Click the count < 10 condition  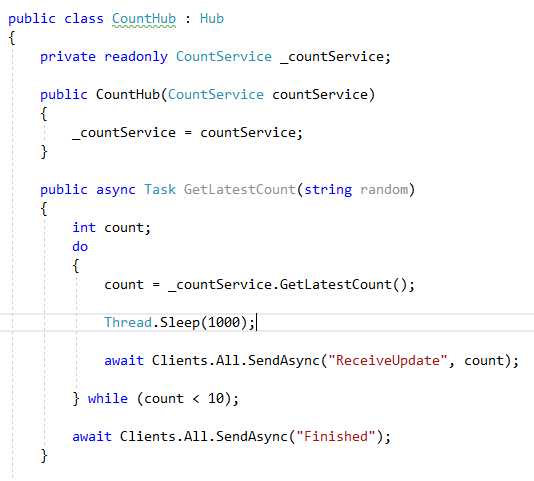pyautogui.click(x=184, y=399)
